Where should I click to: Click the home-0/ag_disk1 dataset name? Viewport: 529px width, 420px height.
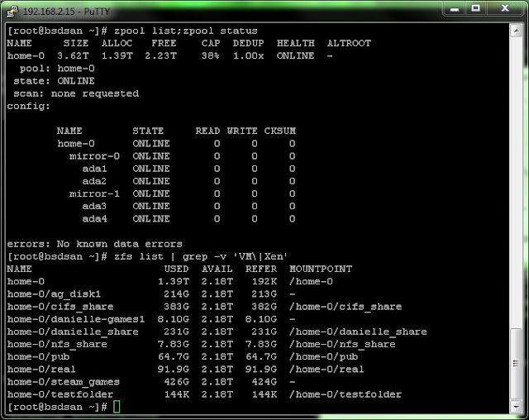click(x=54, y=294)
